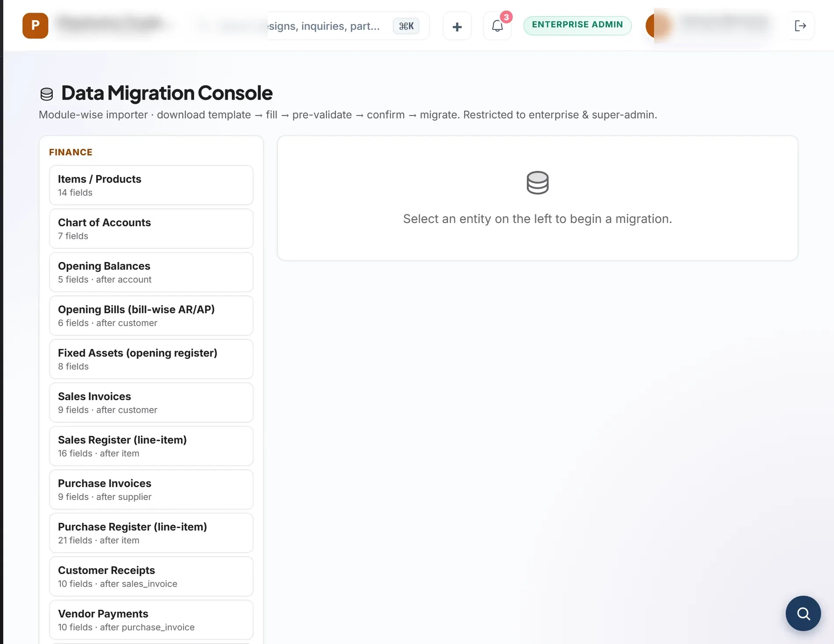The width and height of the screenshot is (834, 644).
Task: Click the ENTERPRISE ADMIN badge
Action: click(x=577, y=25)
